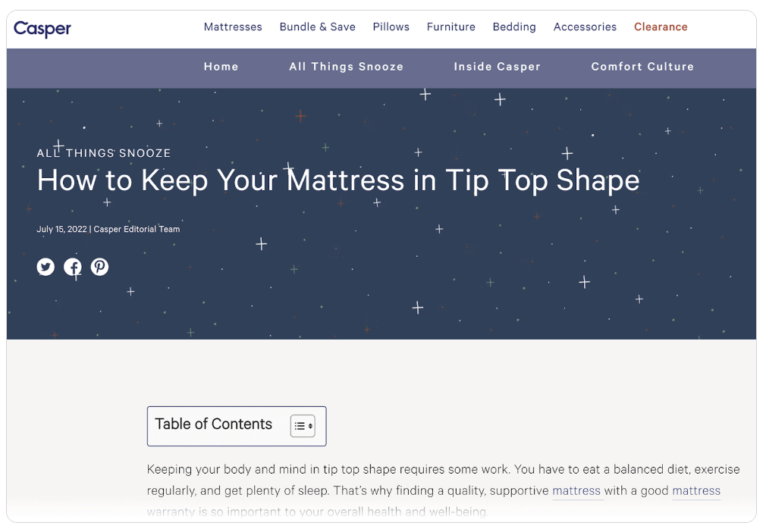This screenshot has width=766, height=532.
Task: Select Bedding in top navigation
Action: click(513, 27)
